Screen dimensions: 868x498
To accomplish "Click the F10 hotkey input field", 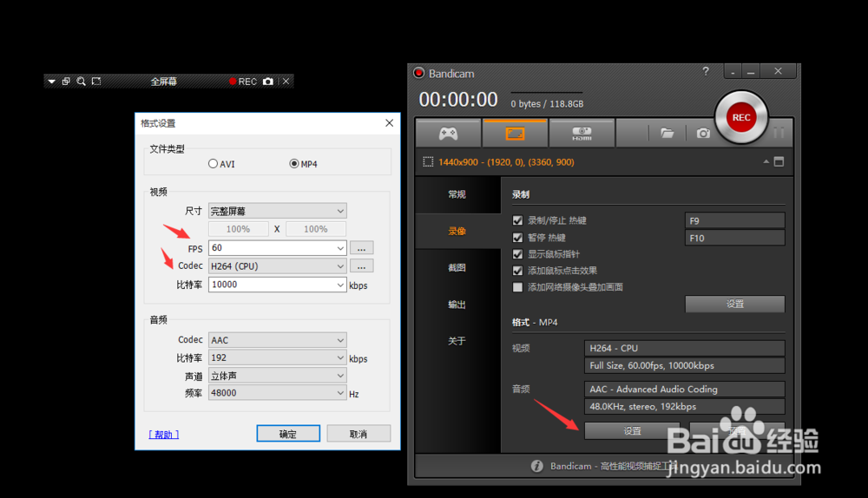I will [735, 238].
